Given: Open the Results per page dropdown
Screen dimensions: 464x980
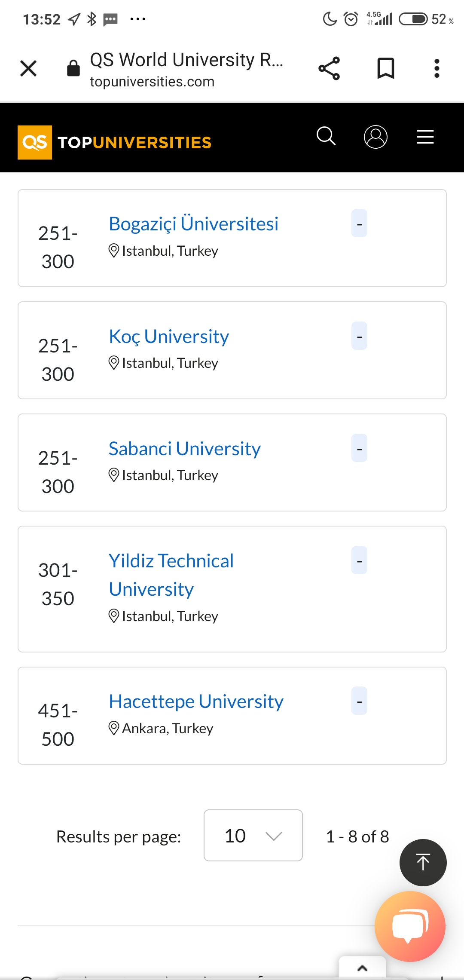Looking at the screenshot, I should pos(253,835).
